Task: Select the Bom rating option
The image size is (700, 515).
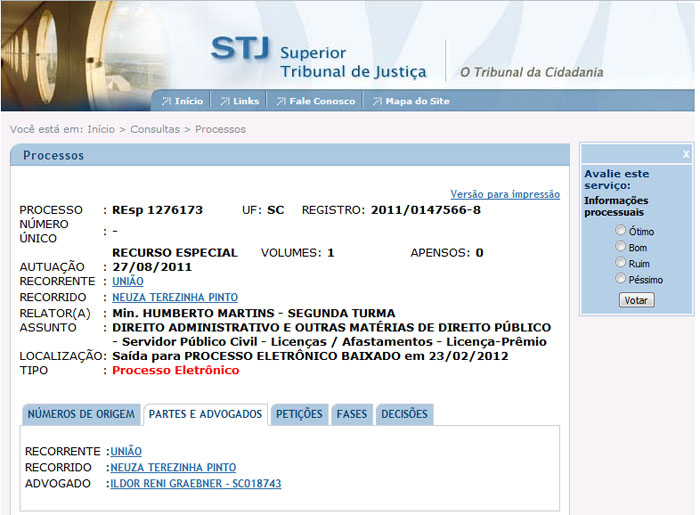Action: [621, 247]
